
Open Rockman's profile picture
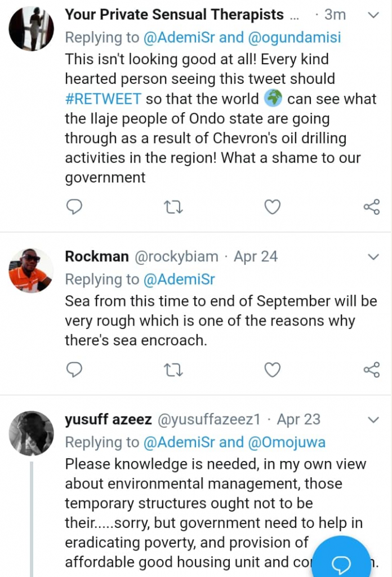[x=31, y=270]
